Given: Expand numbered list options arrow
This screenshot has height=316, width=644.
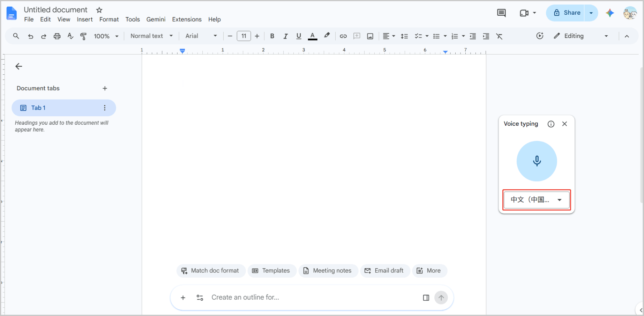Looking at the screenshot, I should click(463, 36).
